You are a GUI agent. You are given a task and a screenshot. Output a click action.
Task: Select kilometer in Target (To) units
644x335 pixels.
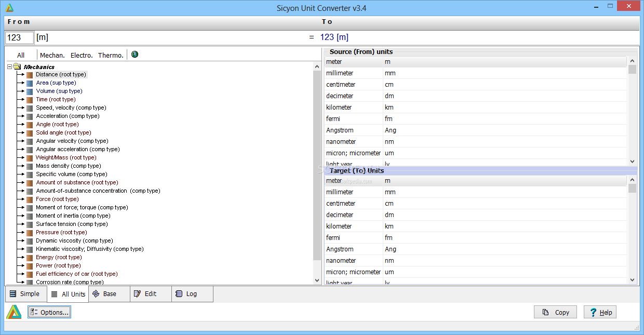[x=476, y=226]
